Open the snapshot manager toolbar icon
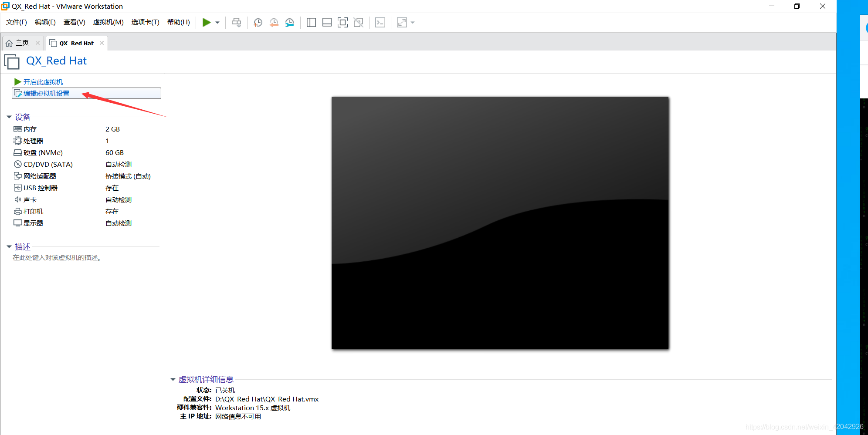 [x=290, y=23]
